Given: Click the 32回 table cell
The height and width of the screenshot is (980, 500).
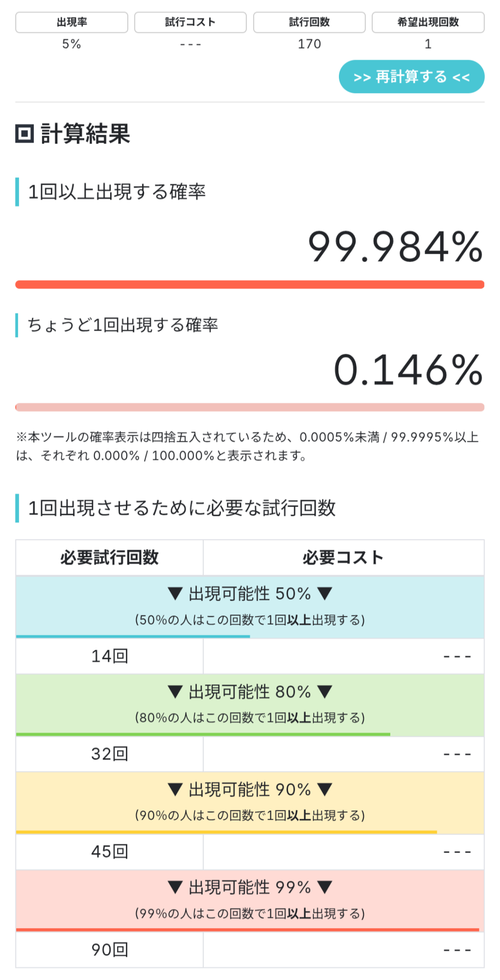Looking at the screenshot, I should pyautogui.click(x=109, y=754).
